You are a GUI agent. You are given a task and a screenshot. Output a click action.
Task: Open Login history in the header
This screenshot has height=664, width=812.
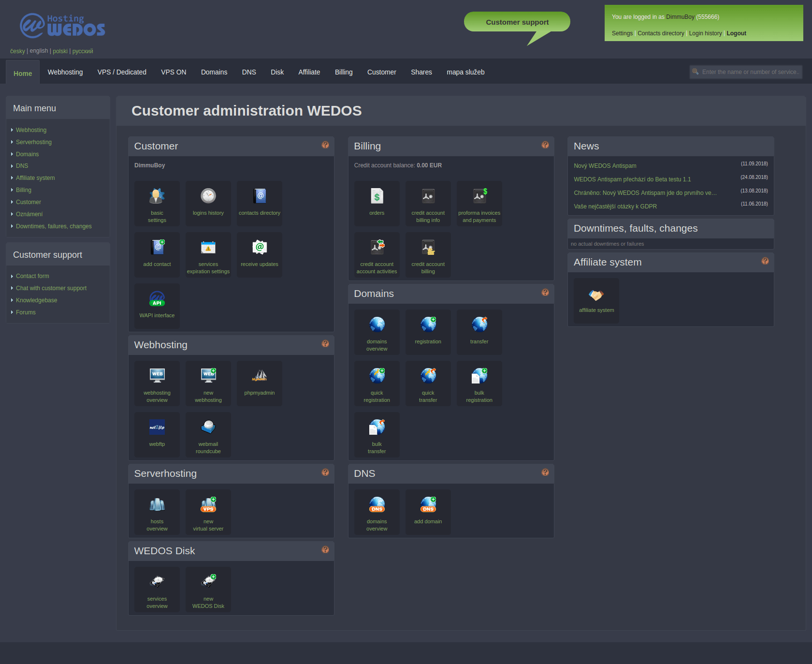(x=705, y=33)
